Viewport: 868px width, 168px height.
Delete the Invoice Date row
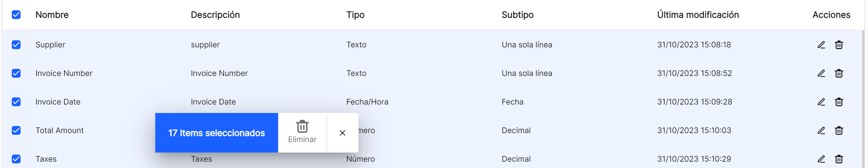839,102
